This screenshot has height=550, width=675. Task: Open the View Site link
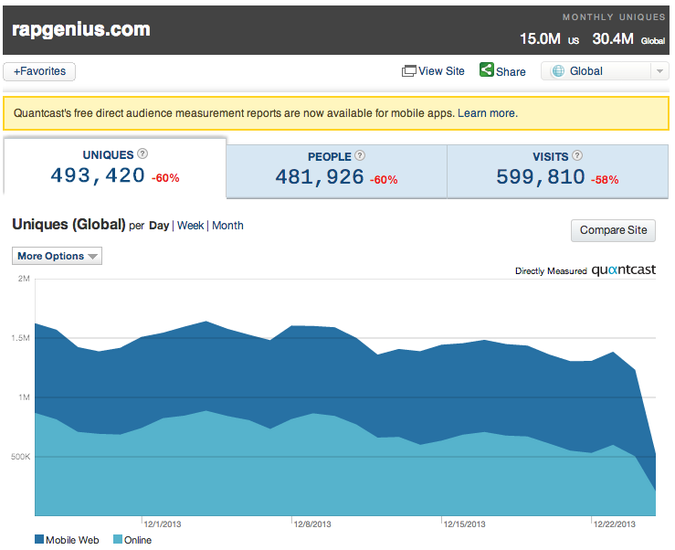coord(442,71)
